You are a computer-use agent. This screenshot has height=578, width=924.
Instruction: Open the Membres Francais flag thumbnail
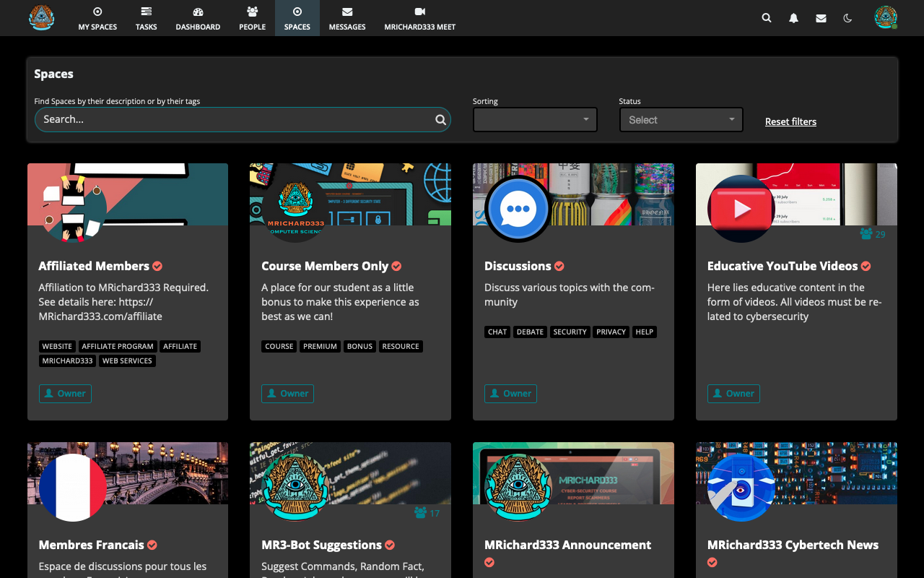tap(73, 487)
